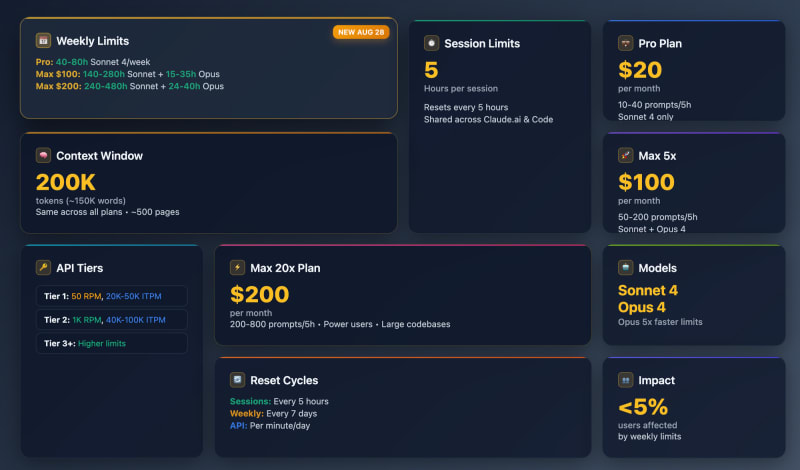Click the Impact card icon
The image size is (800, 470).
(625, 380)
